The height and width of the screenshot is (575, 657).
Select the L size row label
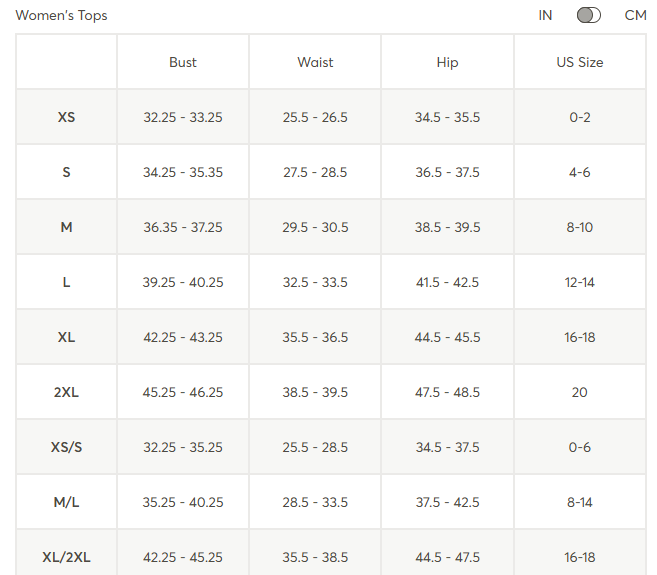pyautogui.click(x=66, y=282)
